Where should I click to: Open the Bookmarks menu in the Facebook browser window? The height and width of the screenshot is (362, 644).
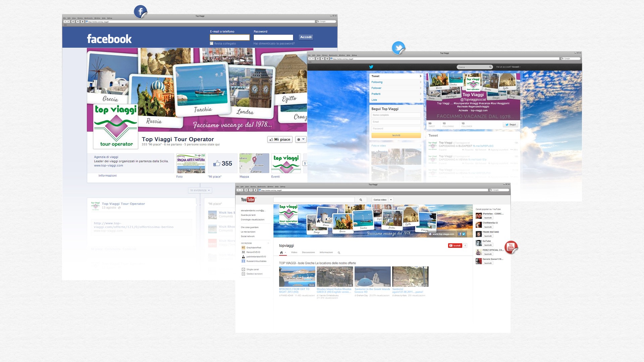89,18
